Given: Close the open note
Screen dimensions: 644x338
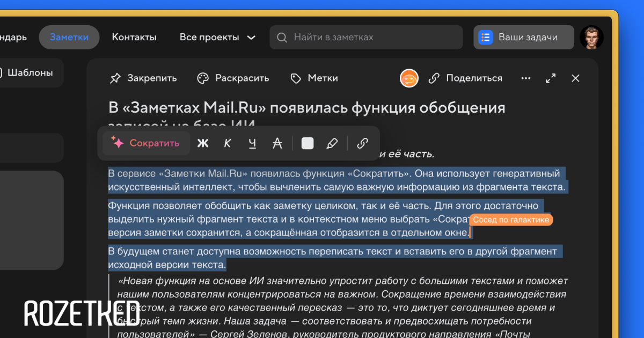Looking at the screenshot, I should coord(575,78).
